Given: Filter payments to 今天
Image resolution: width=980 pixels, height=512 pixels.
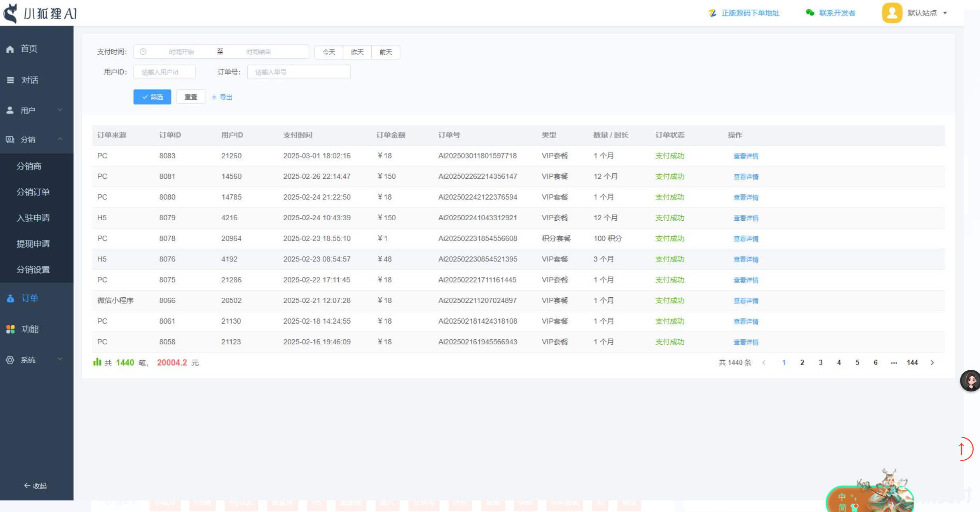Looking at the screenshot, I should (x=329, y=52).
